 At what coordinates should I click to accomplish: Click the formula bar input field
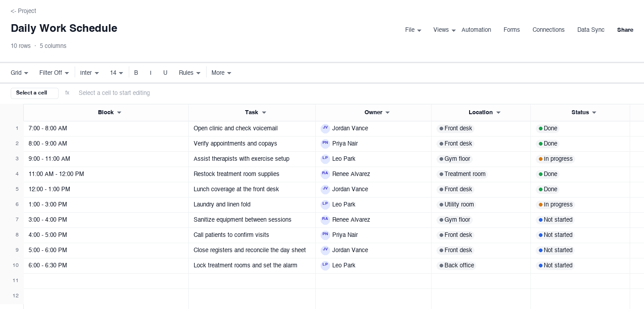pyautogui.click(x=356, y=93)
